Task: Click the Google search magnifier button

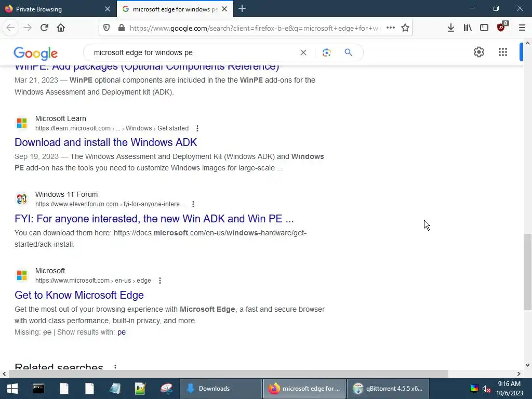Action: [348, 52]
